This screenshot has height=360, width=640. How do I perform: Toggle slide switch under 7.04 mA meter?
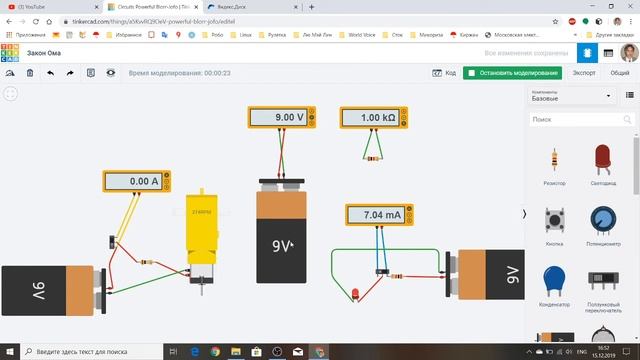[382, 272]
